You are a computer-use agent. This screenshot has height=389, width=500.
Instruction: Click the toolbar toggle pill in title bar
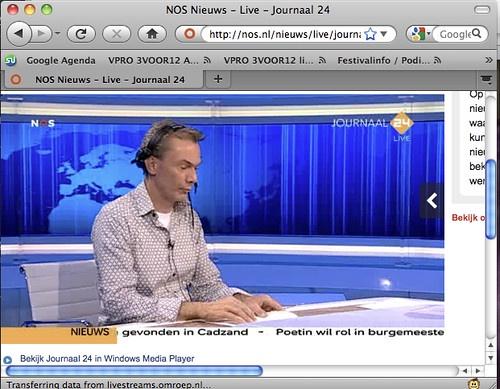tap(482, 10)
